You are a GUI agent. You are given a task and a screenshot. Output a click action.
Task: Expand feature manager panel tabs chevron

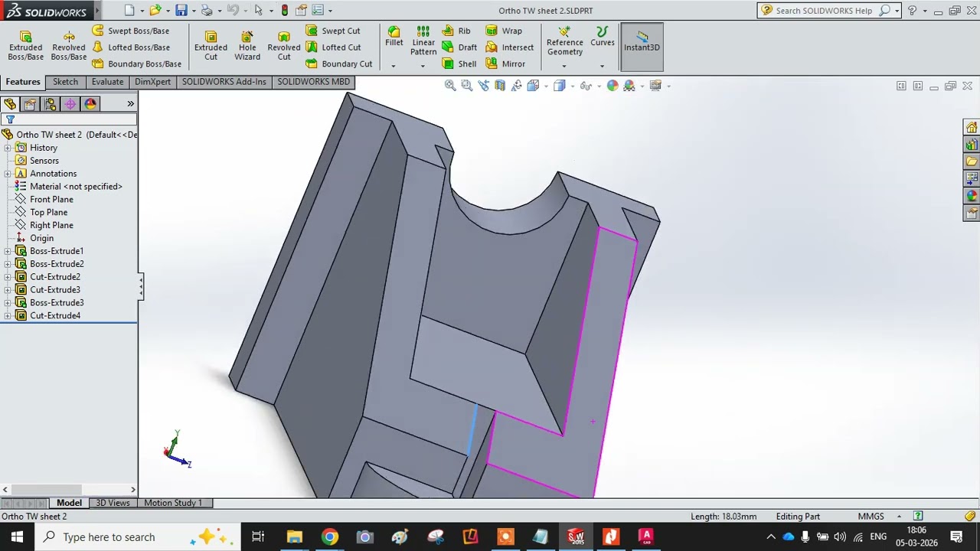coord(130,104)
